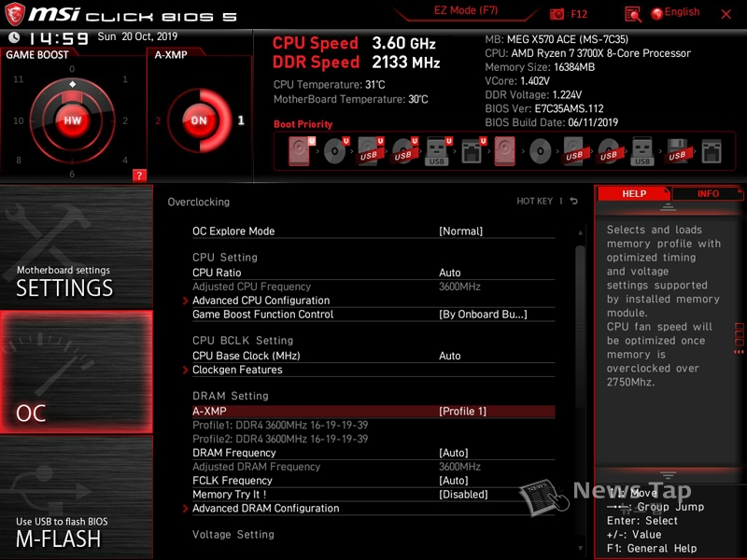Click the hot key back arrow icon
This screenshot has width=747, height=560.
coord(573,202)
